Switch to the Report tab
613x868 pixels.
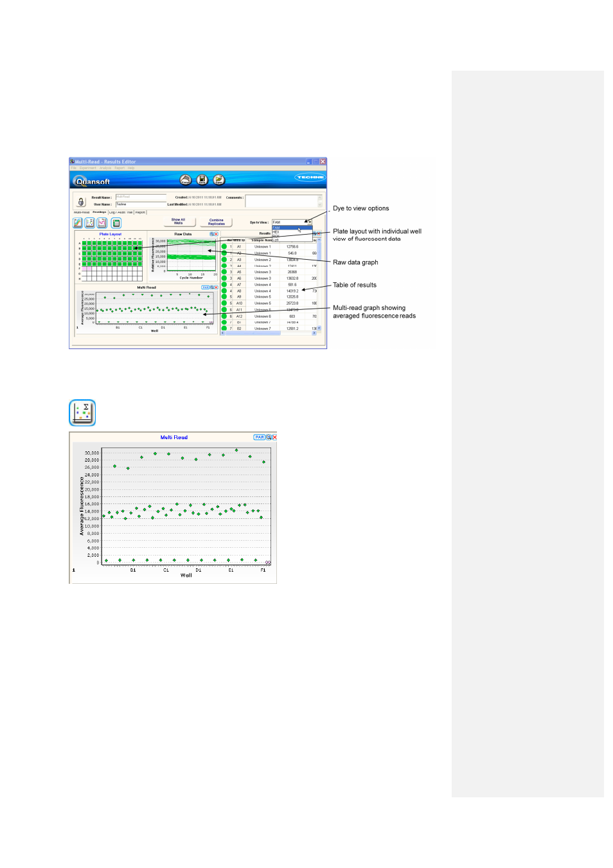coord(140,212)
